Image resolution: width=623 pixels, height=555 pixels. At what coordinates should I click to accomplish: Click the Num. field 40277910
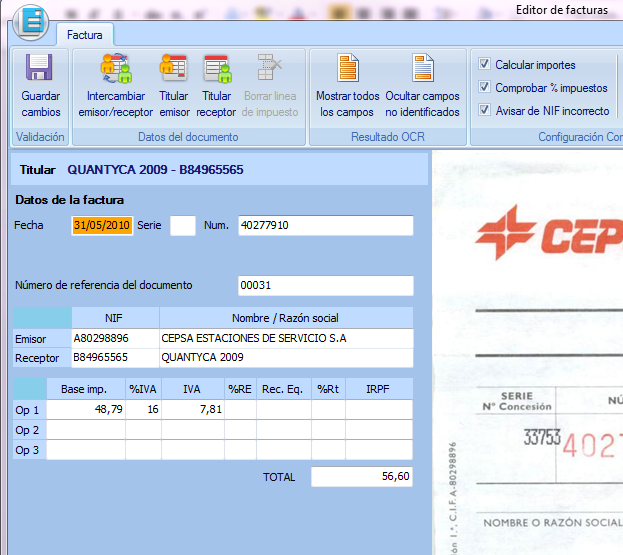(326, 225)
